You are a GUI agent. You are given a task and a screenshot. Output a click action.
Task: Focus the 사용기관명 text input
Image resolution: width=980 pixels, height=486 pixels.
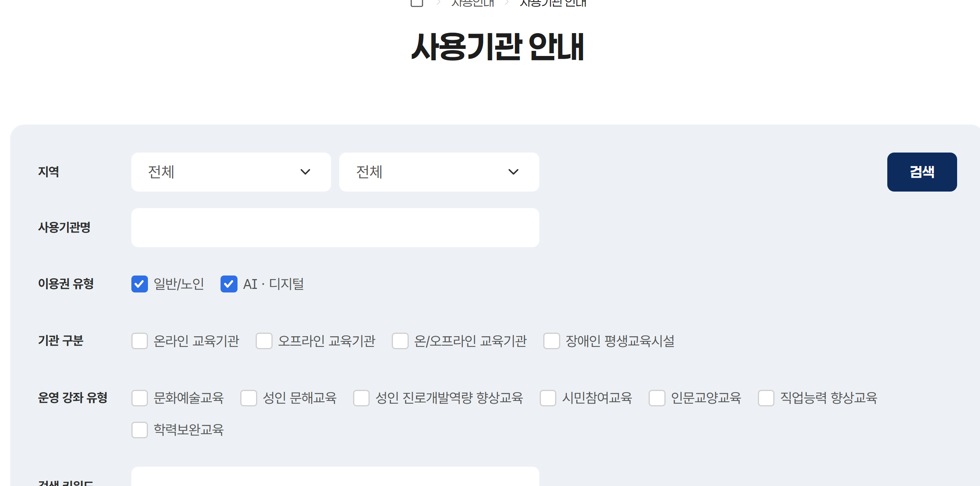click(x=335, y=227)
